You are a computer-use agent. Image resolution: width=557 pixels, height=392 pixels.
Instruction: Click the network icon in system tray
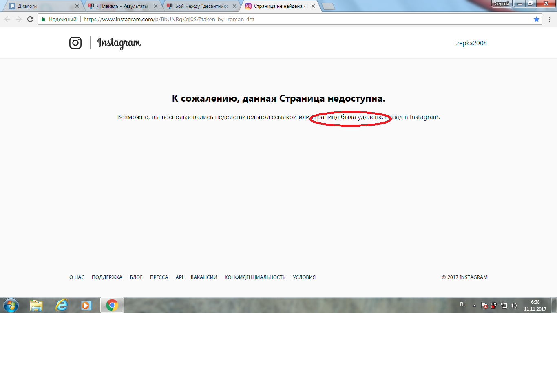click(x=504, y=306)
